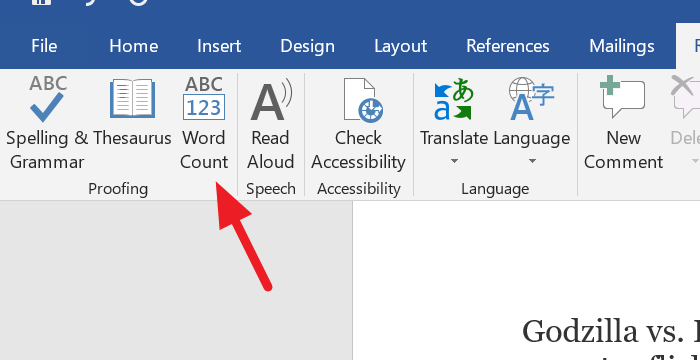The image size is (700, 360).
Task: Switch to the Design tab
Action: [308, 46]
